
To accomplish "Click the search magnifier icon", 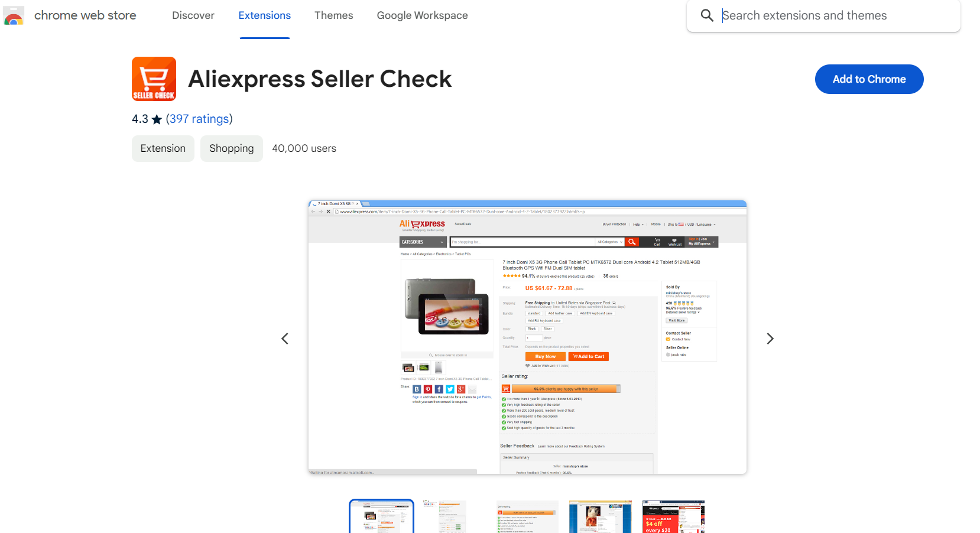I will (707, 15).
